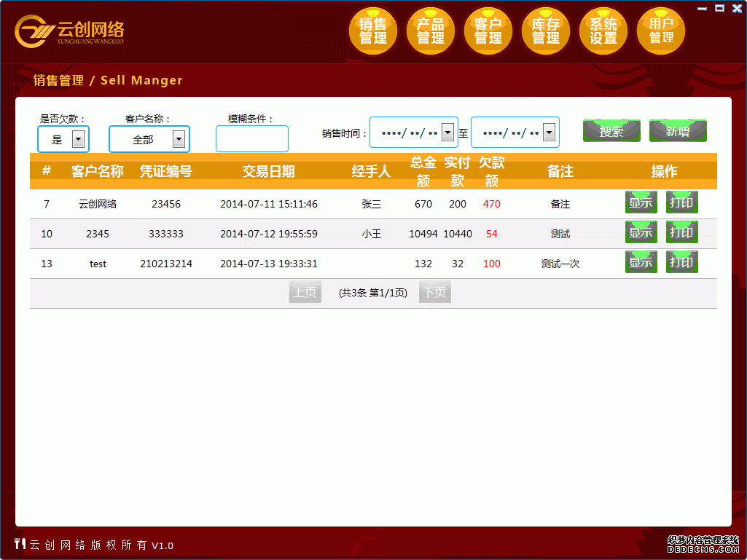Open the 销售管理 round navigation icon
Viewport: 747px width, 560px height.
tap(373, 31)
